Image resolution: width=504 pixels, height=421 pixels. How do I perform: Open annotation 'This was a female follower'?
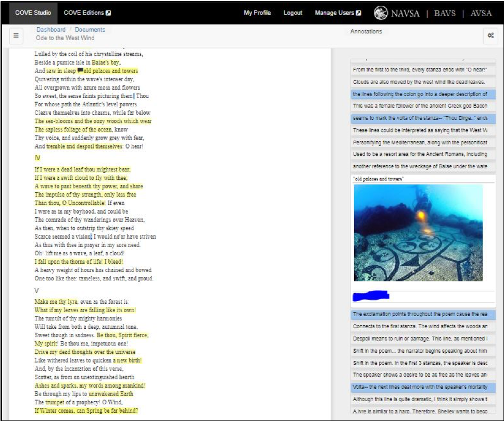point(423,106)
